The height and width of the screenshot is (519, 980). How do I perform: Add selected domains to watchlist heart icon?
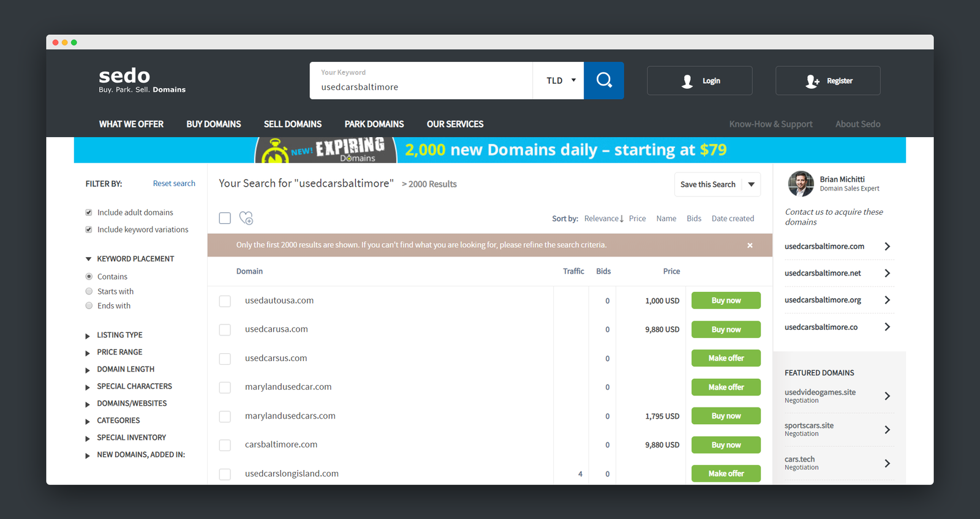246,218
